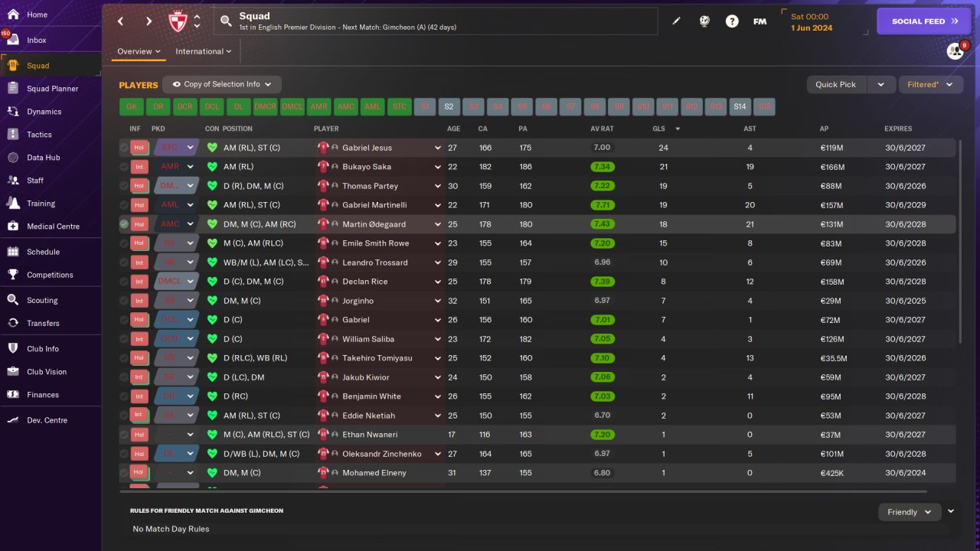Screen dimensions: 980x551
Task: Deselect Martin Ødegaard's selection circle
Action: tap(124, 224)
